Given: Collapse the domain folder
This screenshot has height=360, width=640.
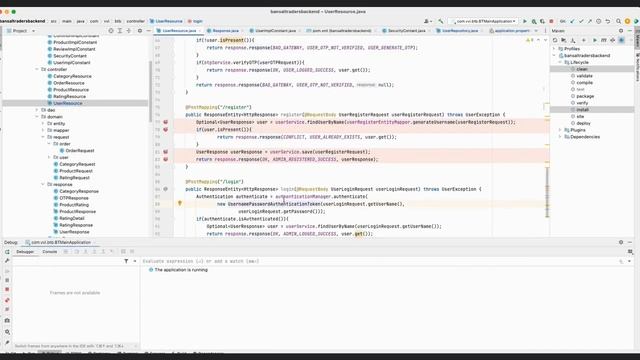Looking at the screenshot, I should [37, 117].
